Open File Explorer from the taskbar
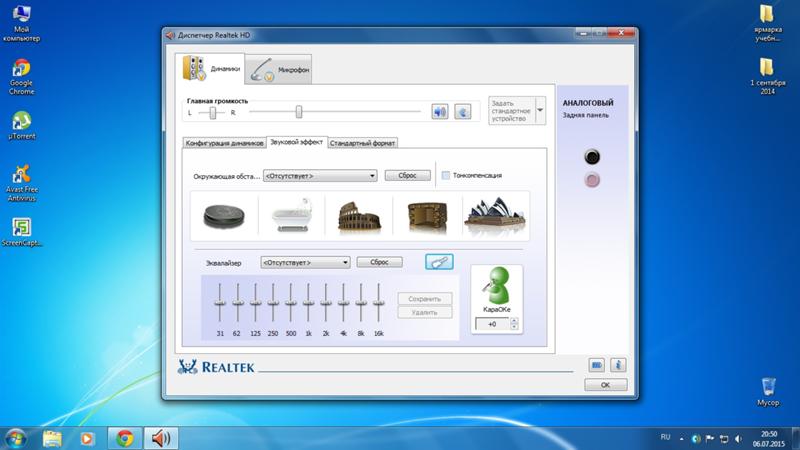The height and width of the screenshot is (450, 800). point(52,438)
